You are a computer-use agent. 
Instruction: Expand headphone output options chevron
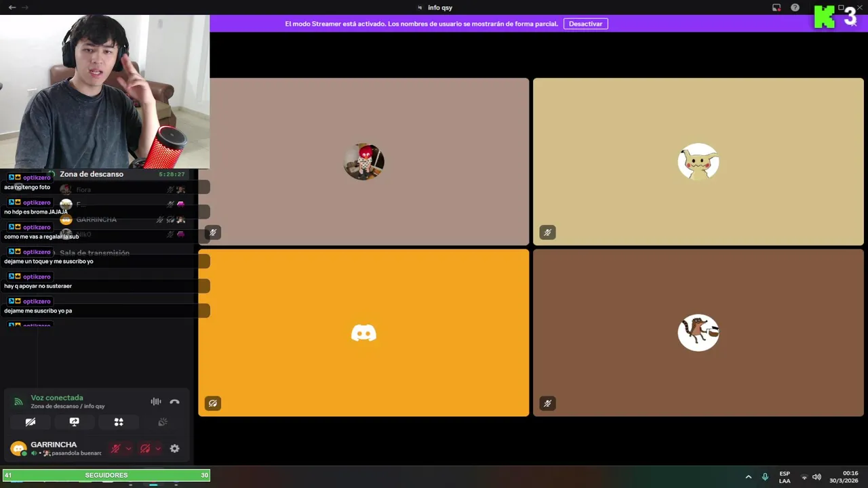(x=158, y=449)
